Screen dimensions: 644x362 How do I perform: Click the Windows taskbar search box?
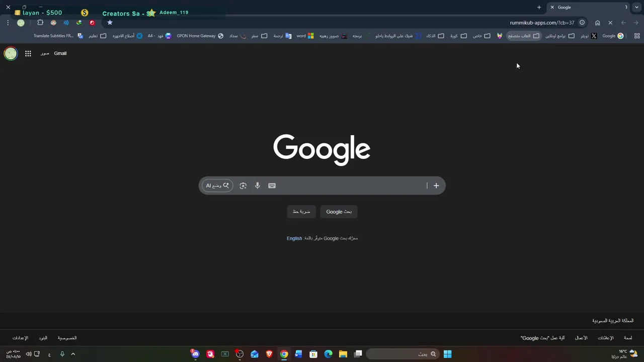click(402, 354)
